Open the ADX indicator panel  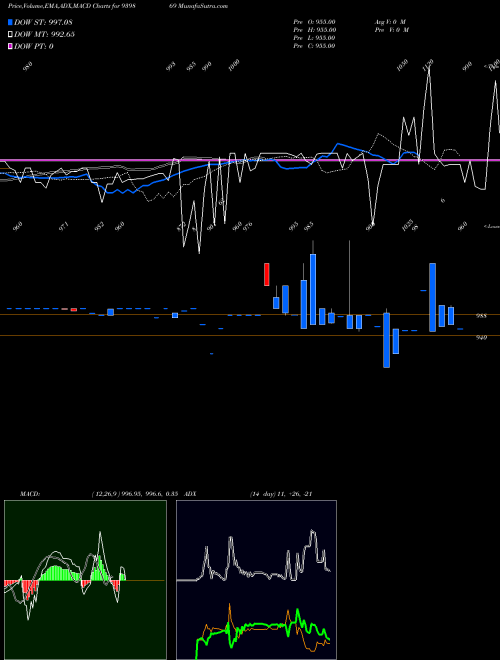256,580
